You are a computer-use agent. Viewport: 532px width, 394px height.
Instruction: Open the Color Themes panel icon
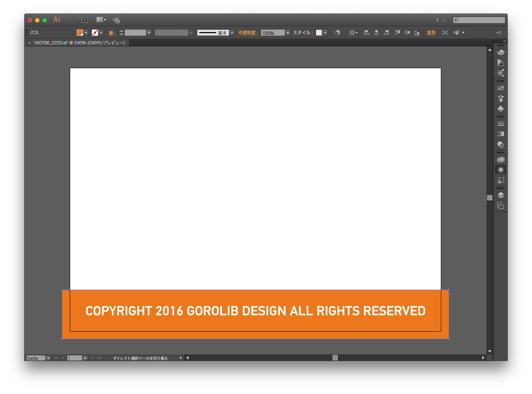point(500,73)
